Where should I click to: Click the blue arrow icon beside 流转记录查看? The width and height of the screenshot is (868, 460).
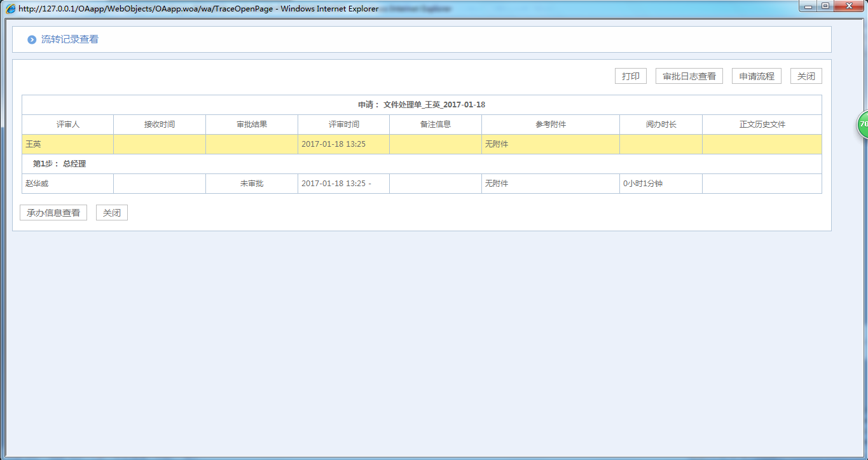[32, 40]
